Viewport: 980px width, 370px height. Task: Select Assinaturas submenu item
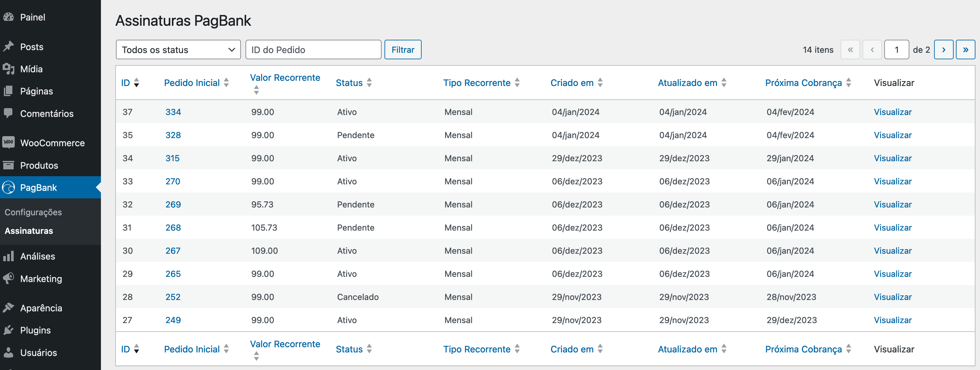29,231
